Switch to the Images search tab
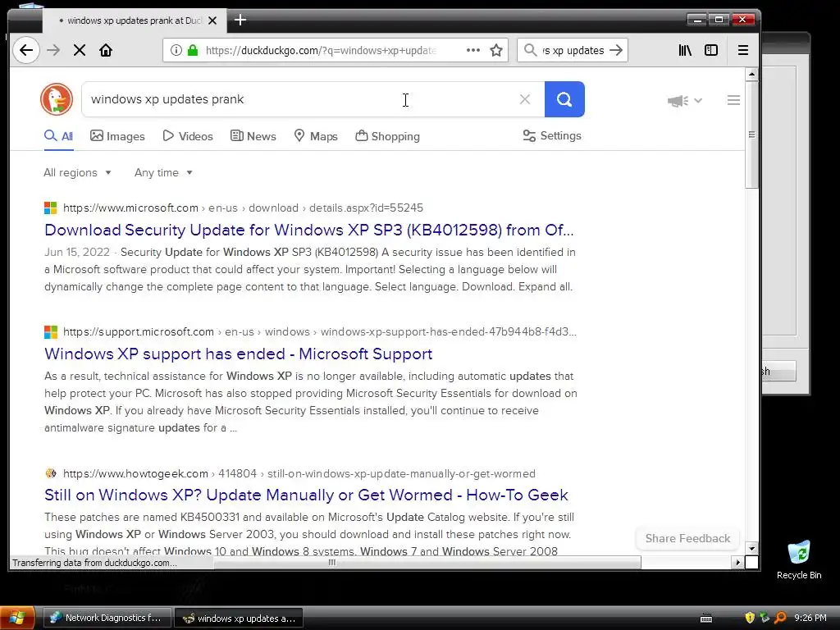Image resolution: width=840 pixels, height=630 pixels. [118, 136]
